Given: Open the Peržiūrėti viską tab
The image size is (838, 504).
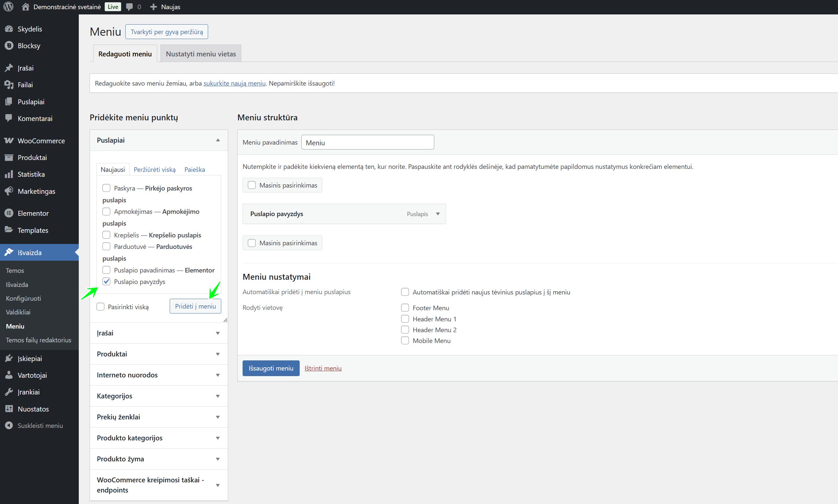Looking at the screenshot, I should point(155,170).
